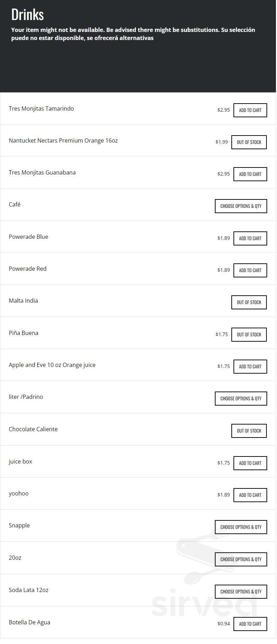Click Out of Stock for Piña Buena
Image resolution: width=277 pixels, height=644 pixels.
point(249,335)
